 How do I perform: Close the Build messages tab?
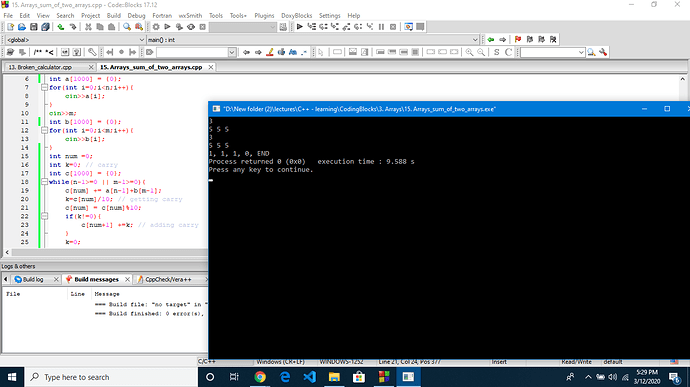(127, 280)
